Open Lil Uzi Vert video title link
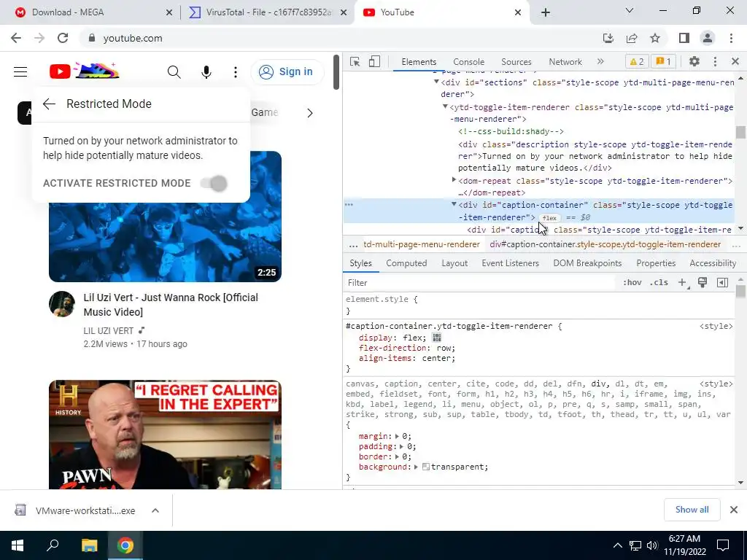 171,305
